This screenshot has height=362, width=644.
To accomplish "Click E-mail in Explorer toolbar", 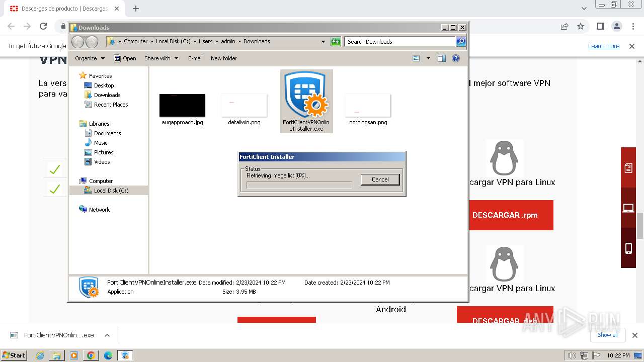I will [x=195, y=58].
